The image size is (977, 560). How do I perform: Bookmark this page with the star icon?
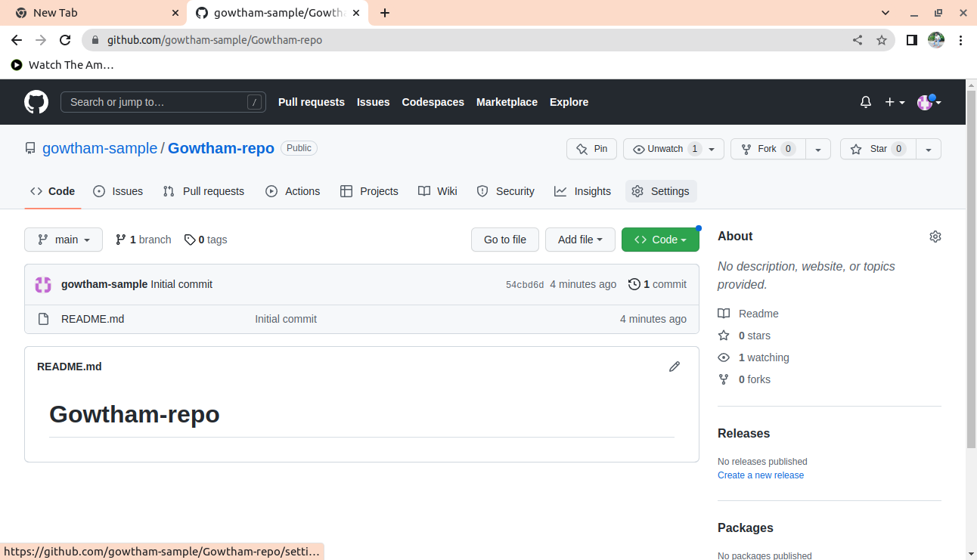[x=882, y=40]
